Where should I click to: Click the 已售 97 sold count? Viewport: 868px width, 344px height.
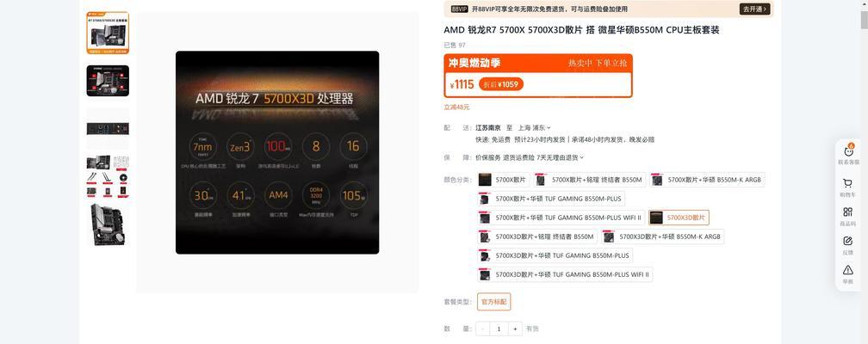[455, 46]
